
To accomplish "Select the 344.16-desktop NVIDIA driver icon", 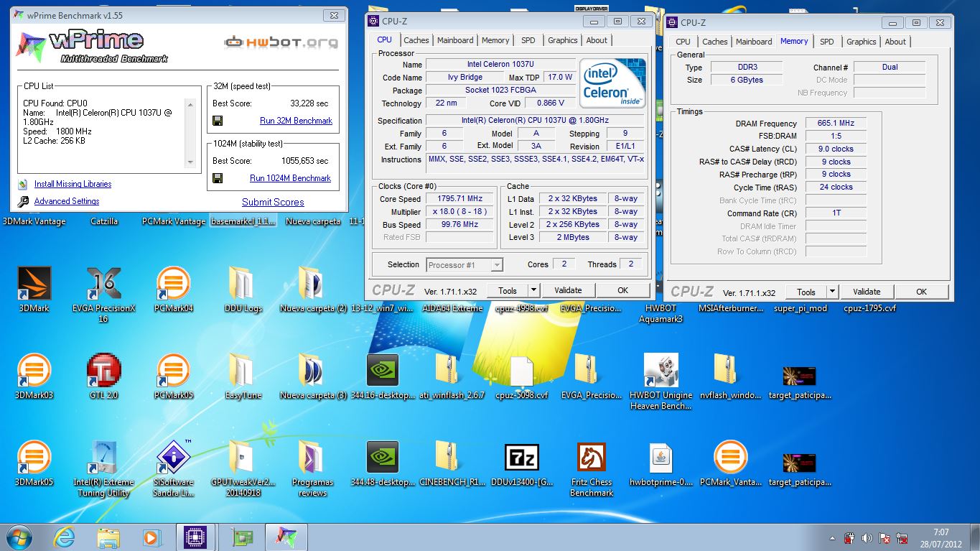I will coord(382,370).
